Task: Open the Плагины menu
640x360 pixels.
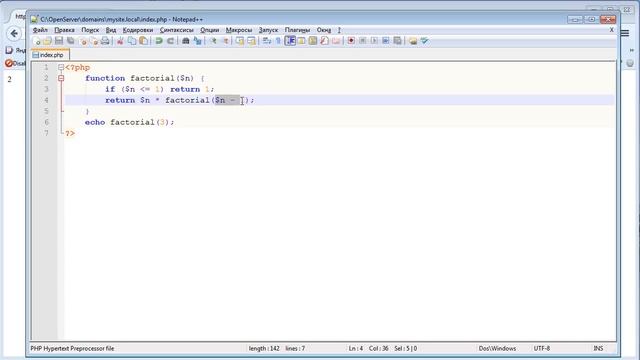Action: pos(298,30)
